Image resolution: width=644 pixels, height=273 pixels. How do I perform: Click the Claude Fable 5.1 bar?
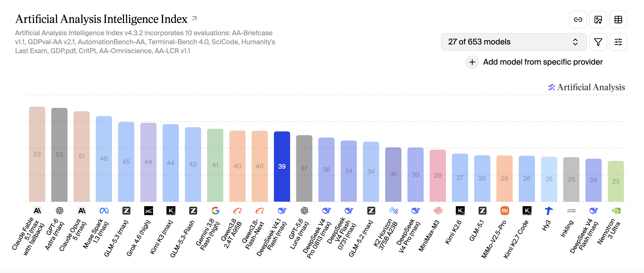37,154
